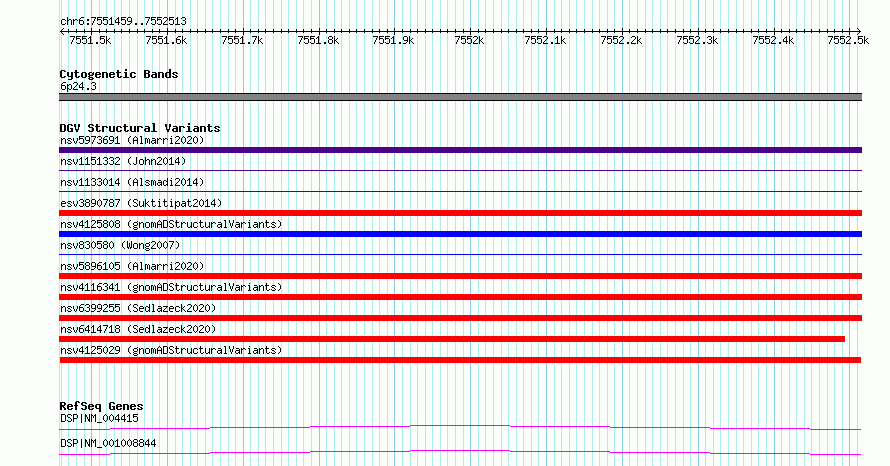This screenshot has width=890, height=466.
Task: Click the blue nsv4125808 variant bar
Action: (460, 234)
